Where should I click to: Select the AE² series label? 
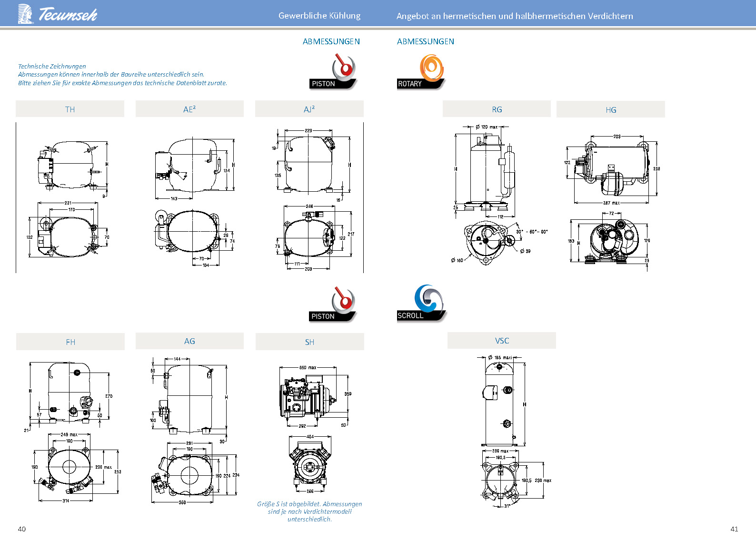189,109
